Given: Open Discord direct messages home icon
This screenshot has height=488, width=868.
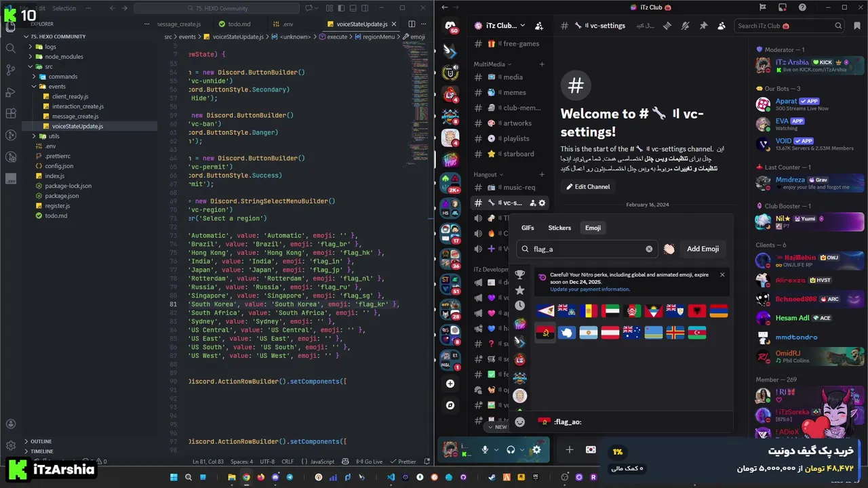Looking at the screenshot, I should [x=450, y=27].
